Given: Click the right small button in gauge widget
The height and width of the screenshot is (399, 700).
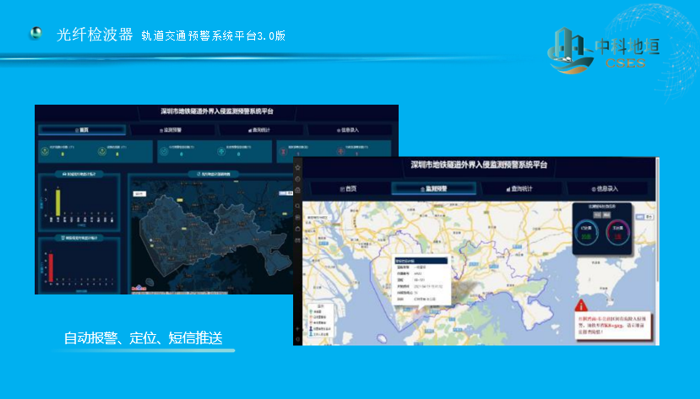Looking at the screenshot, I should pyautogui.click(x=606, y=215).
